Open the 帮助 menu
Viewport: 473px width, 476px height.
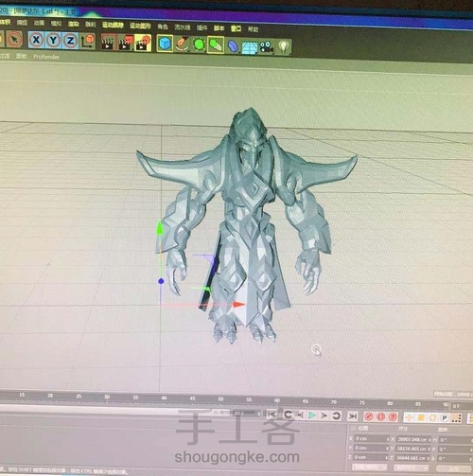253,29
